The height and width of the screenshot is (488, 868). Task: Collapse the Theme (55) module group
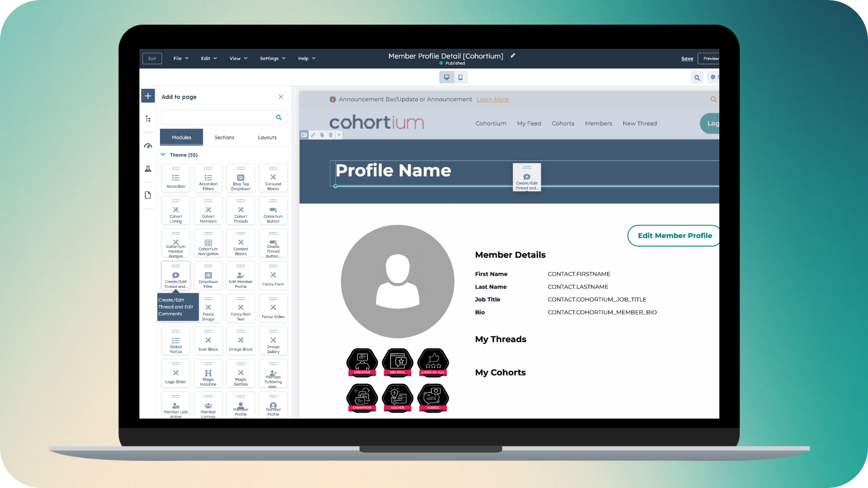point(163,155)
